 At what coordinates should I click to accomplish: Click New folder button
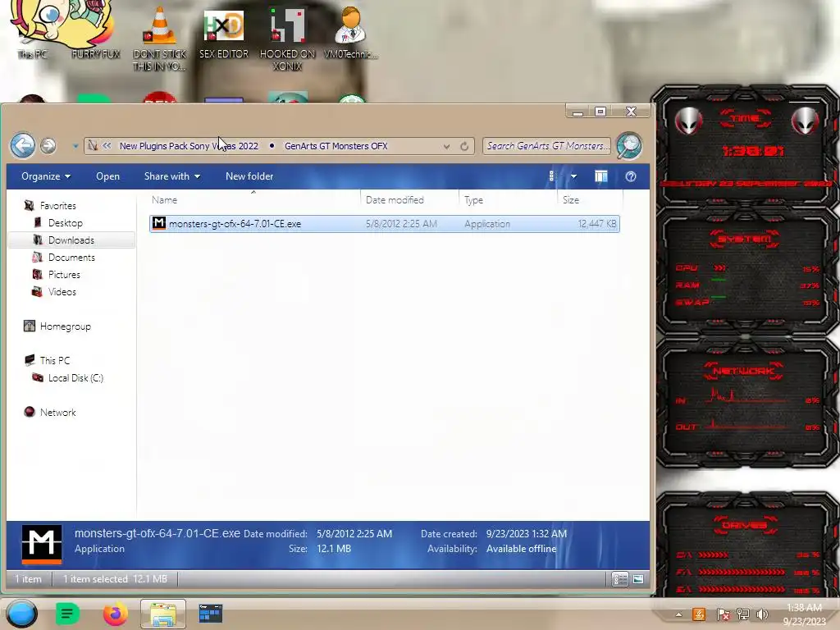pyautogui.click(x=249, y=176)
